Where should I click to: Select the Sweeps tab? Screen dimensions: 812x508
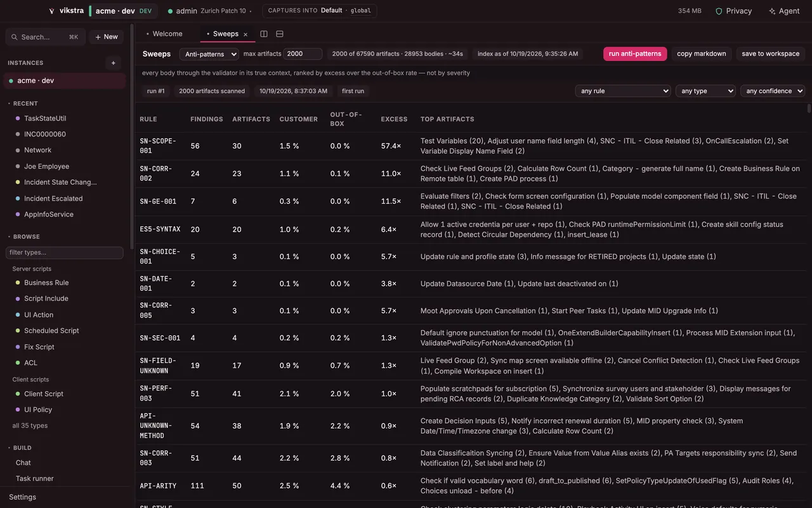coord(226,34)
